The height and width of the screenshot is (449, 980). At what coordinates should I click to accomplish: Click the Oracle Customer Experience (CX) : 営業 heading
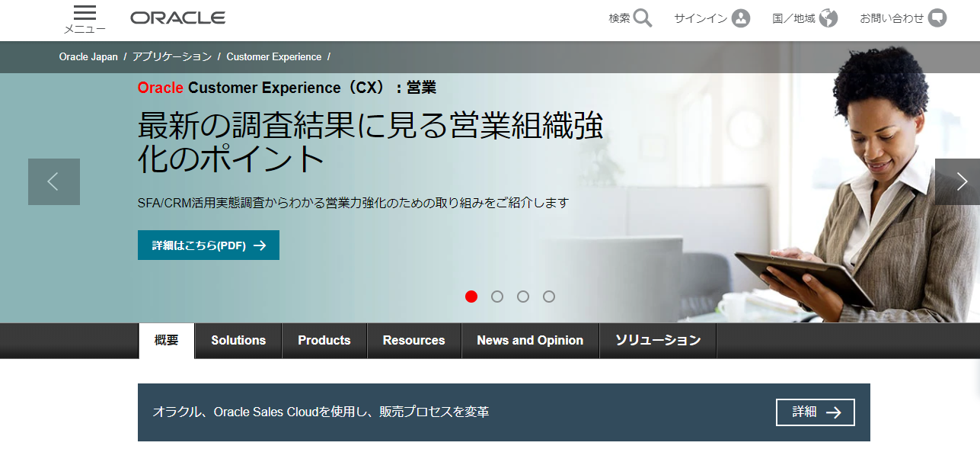pos(287,88)
